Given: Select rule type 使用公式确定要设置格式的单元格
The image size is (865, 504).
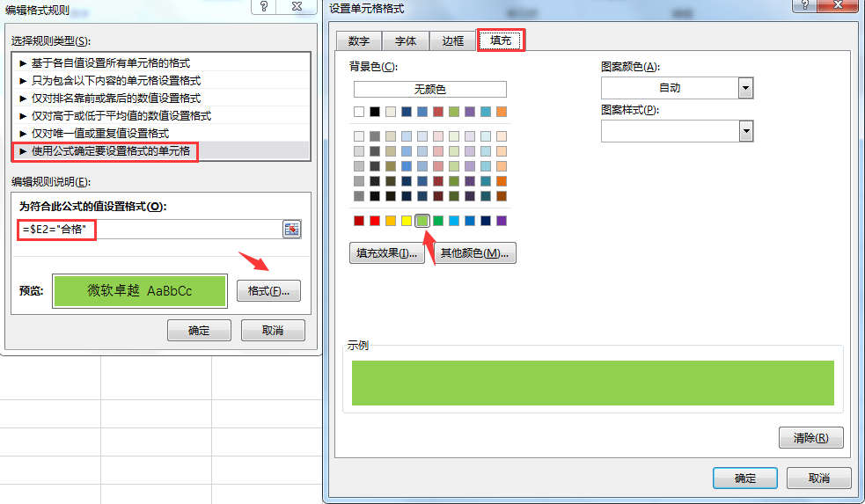Looking at the screenshot, I should click(161, 151).
